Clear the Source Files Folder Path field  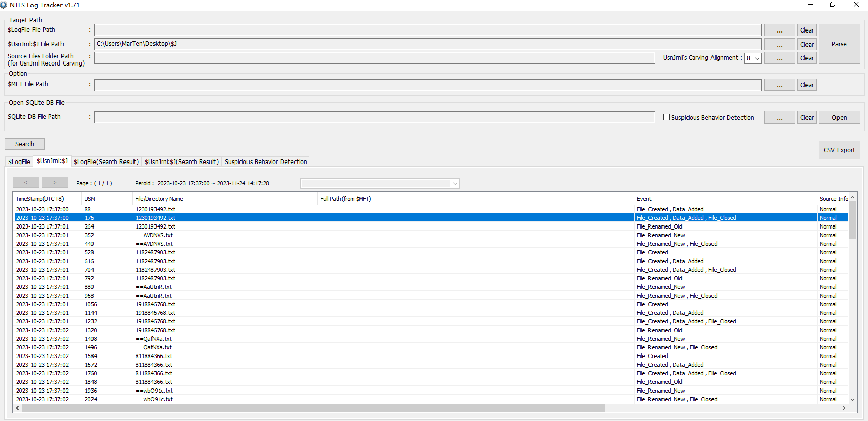click(x=807, y=58)
